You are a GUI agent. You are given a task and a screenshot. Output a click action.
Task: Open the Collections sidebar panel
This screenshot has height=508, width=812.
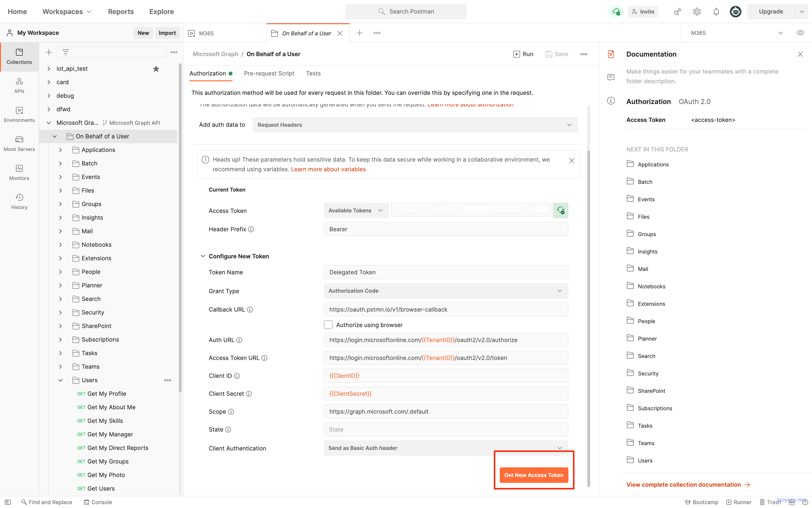(x=19, y=56)
